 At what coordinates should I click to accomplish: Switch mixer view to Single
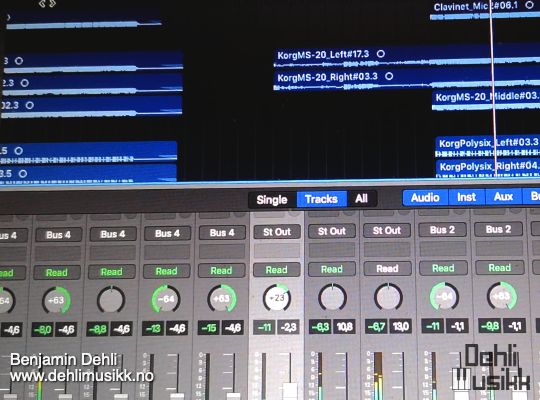click(272, 199)
